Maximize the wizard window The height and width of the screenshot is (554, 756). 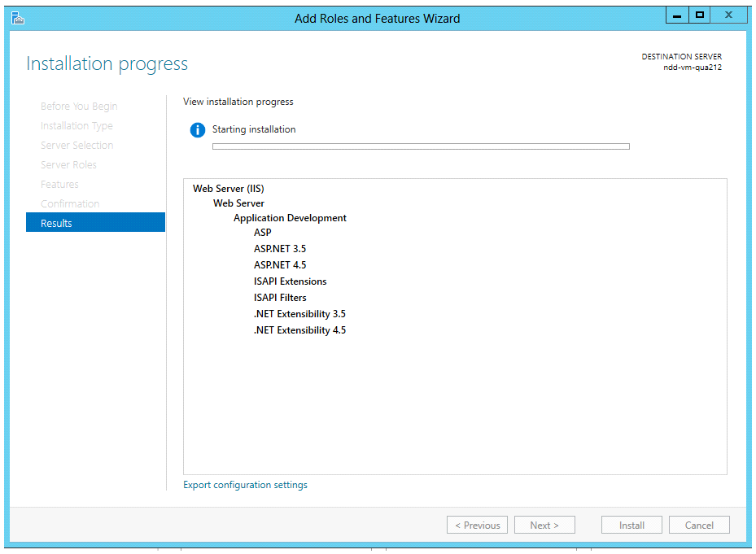(x=699, y=15)
